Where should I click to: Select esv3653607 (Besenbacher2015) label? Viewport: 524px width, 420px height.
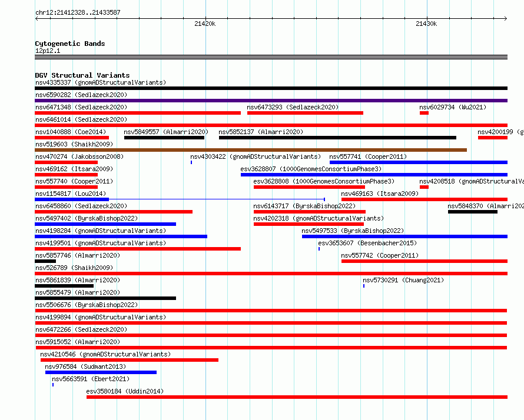[x=367, y=243]
